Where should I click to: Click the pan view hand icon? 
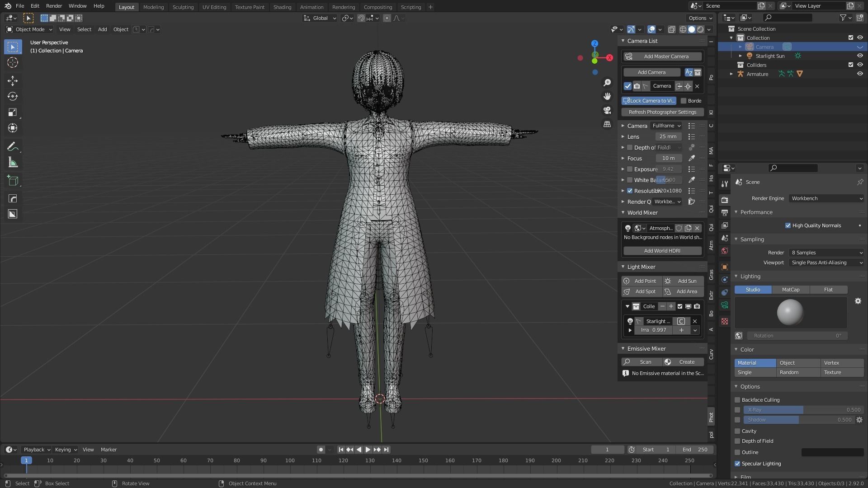[607, 96]
